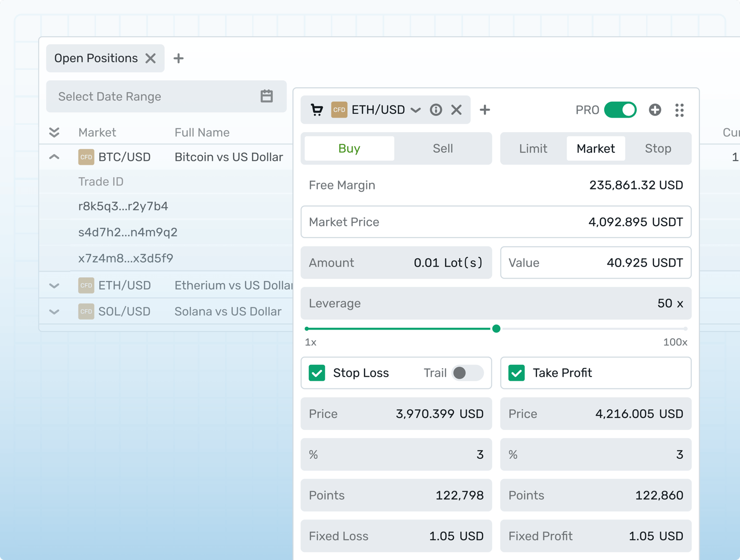Uncheck the Stop Loss checkbox
This screenshot has width=740, height=560.
pyautogui.click(x=317, y=373)
